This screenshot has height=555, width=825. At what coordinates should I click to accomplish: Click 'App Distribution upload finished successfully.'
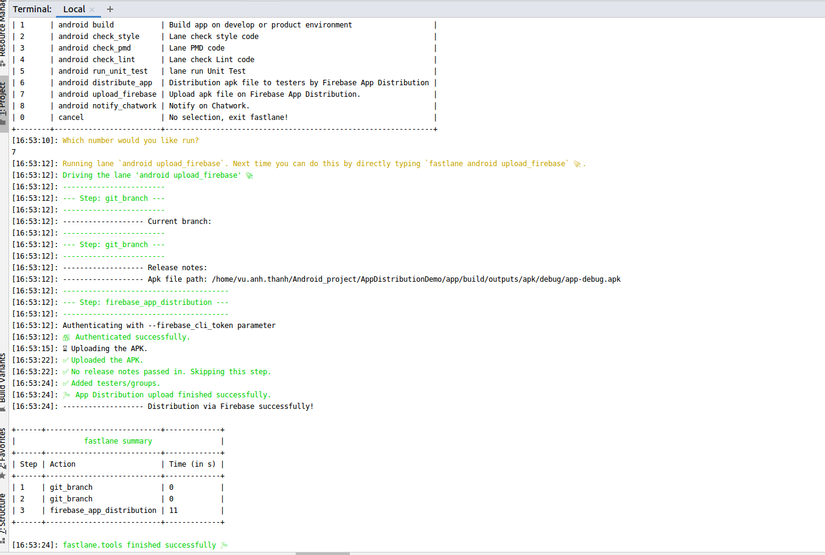tap(167, 395)
